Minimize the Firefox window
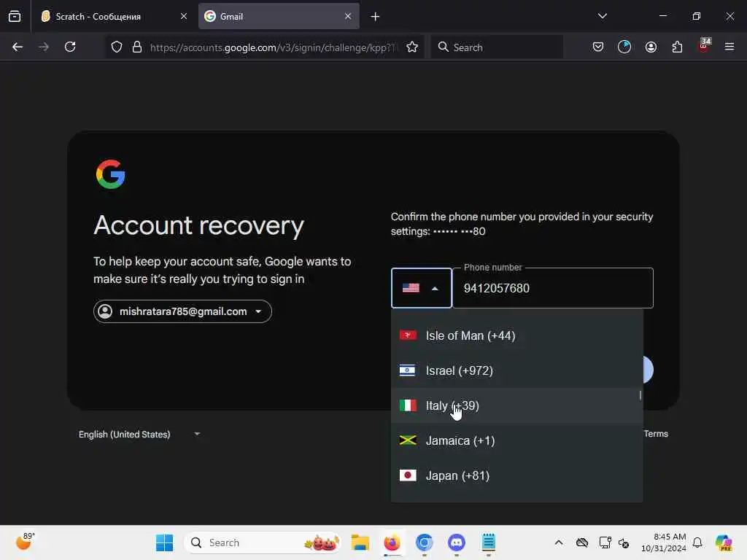Screen dimensions: 747x560 pyautogui.click(x=662, y=16)
